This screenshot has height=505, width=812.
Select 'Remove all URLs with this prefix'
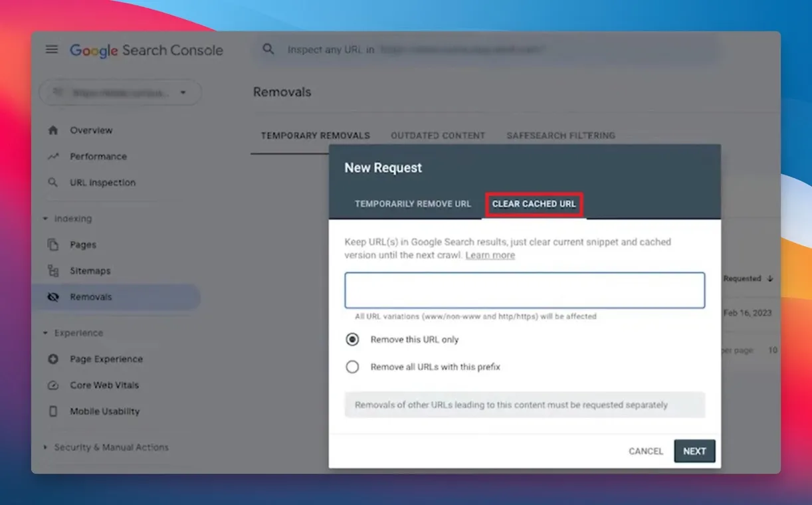tap(352, 367)
